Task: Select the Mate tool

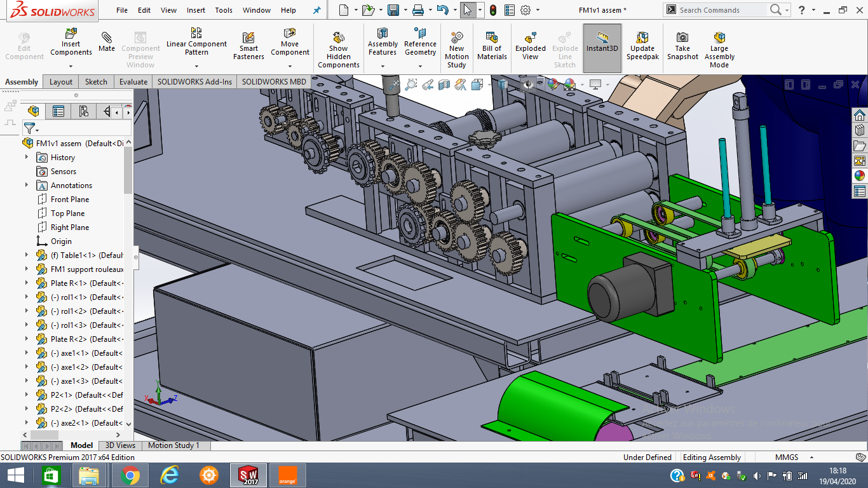Action: (107, 42)
